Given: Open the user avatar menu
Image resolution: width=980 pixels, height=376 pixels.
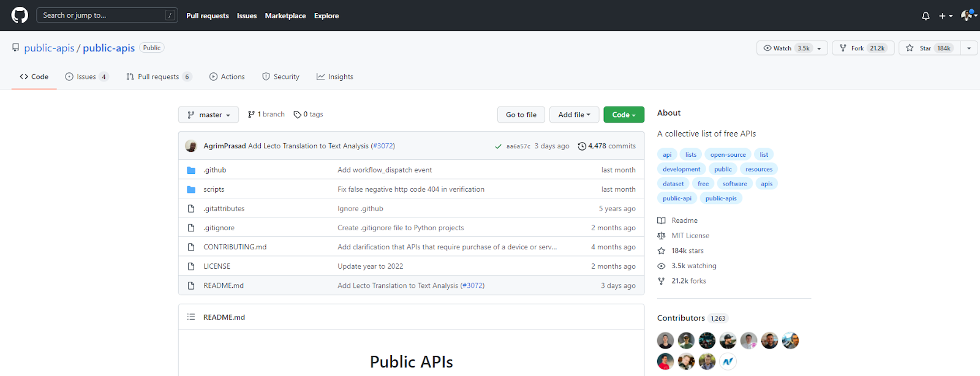Looking at the screenshot, I should [x=968, y=16].
